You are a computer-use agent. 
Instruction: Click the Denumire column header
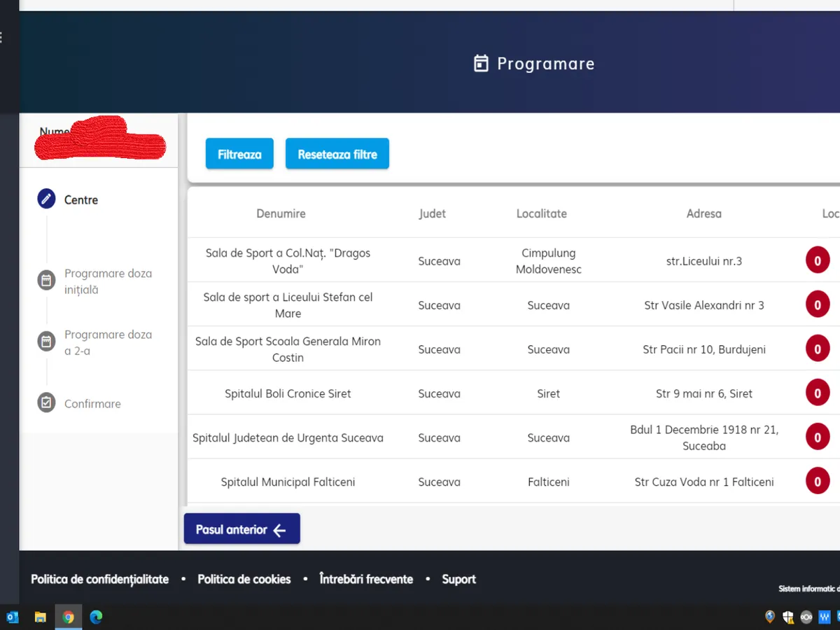[281, 213]
